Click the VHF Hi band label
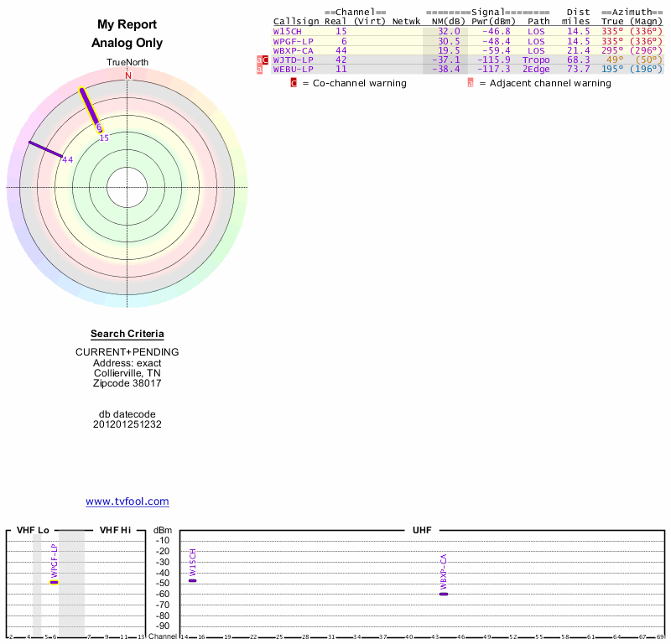Viewport: 671px width, 644px height. point(115,530)
